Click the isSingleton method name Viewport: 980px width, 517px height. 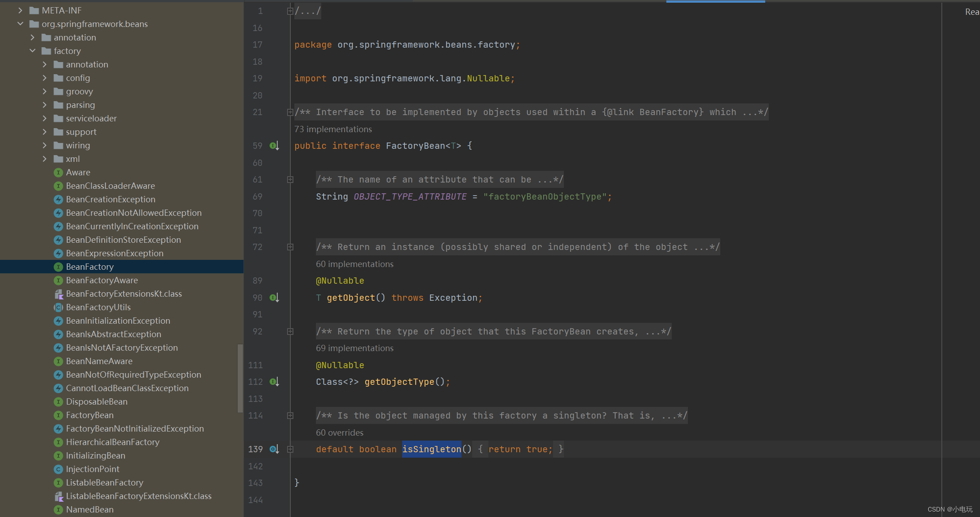point(432,449)
